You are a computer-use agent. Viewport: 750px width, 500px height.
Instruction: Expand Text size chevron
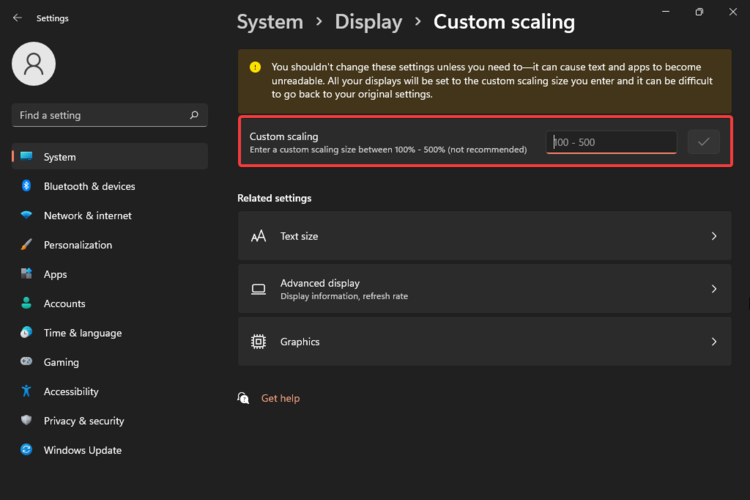tap(714, 236)
